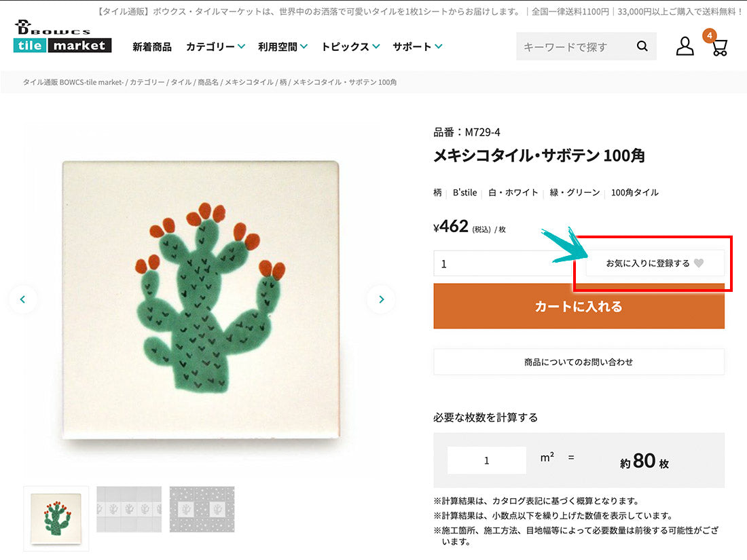
Task: Show the previous product image arrow
Action: click(x=23, y=299)
